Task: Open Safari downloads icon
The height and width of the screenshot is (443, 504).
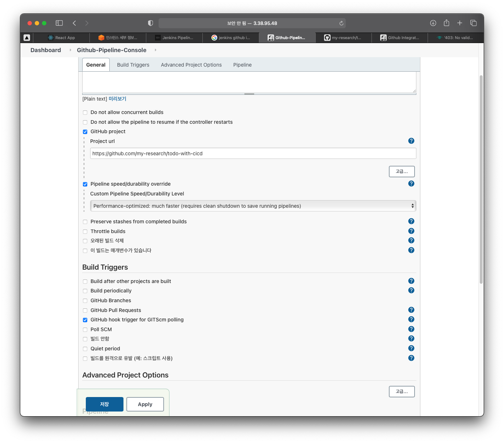Action: click(x=433, y=23)
